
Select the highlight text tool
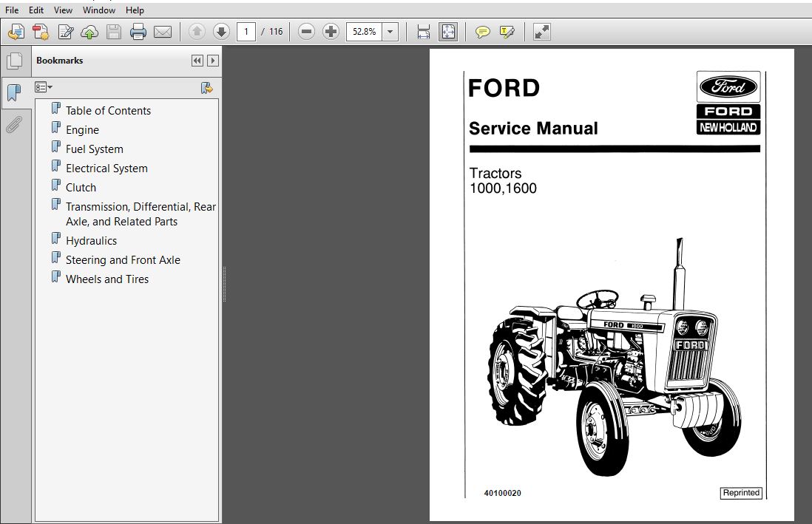(x=507, y=32)
